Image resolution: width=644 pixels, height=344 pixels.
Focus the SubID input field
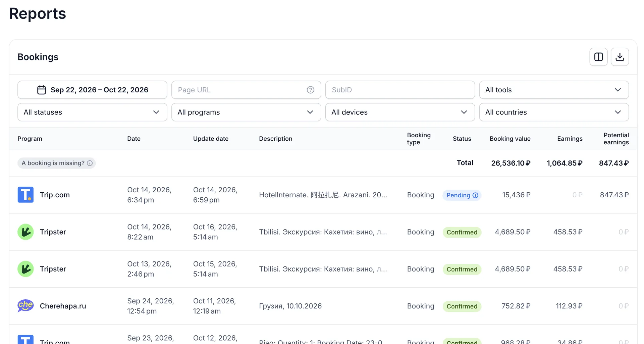pos(400,90)
